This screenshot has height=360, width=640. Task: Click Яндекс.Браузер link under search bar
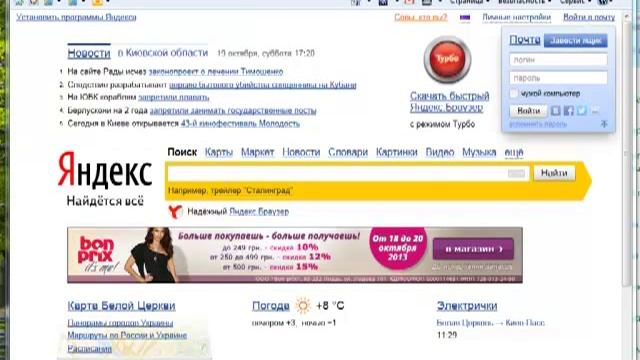(259, 211)
